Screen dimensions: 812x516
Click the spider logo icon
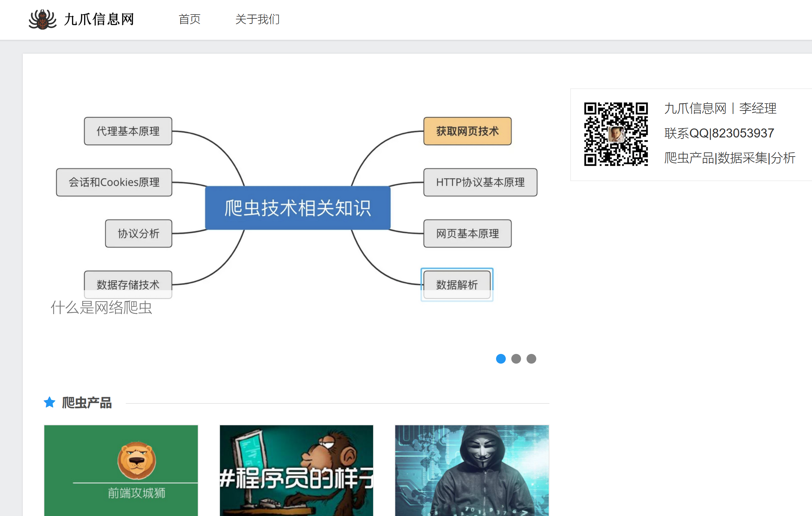[x=42, y=19]
